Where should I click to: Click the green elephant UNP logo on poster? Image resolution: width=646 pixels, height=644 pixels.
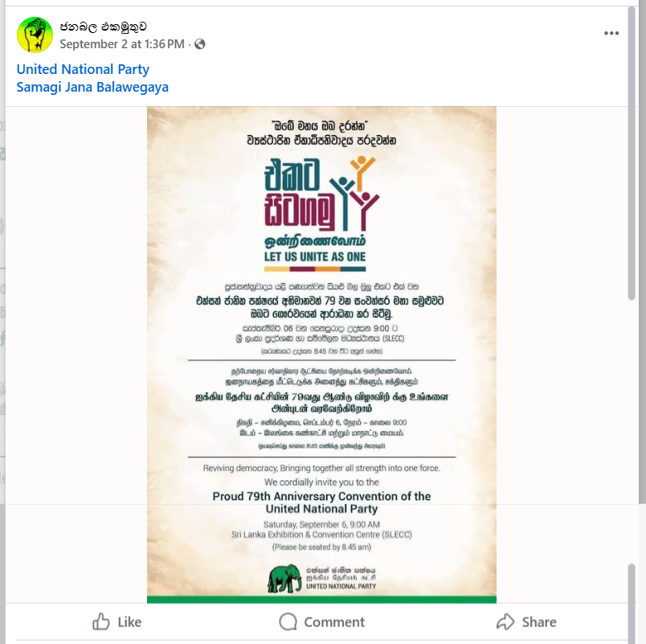point(284,578)
